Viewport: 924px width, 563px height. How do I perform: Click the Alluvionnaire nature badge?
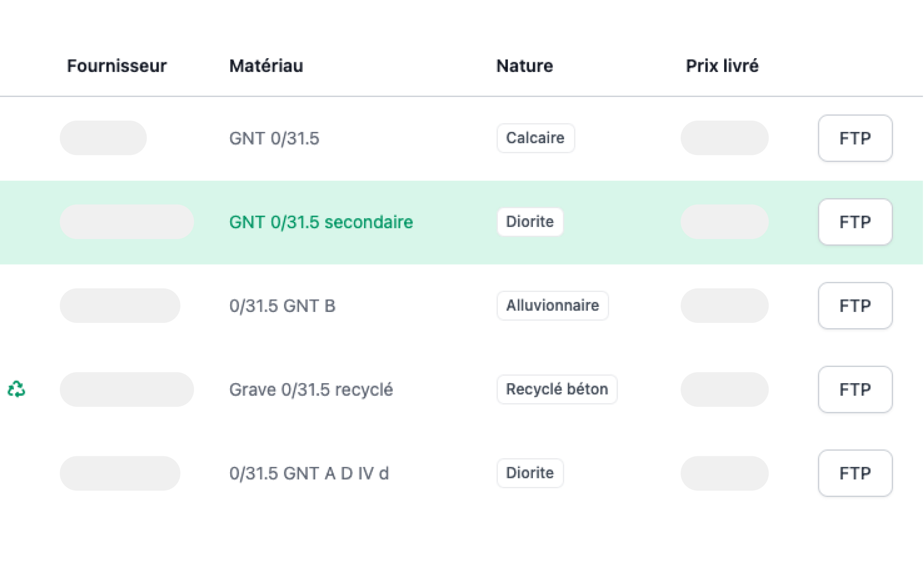point(552,306)
